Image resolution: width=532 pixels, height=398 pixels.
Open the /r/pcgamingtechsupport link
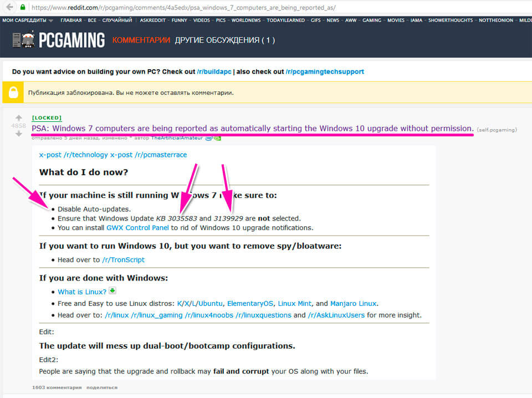pyautogui.click(x=325, y=72)
